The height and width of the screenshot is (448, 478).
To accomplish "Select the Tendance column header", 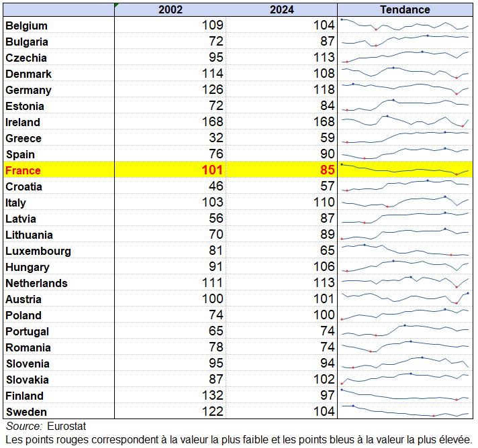I will (405, 9).
